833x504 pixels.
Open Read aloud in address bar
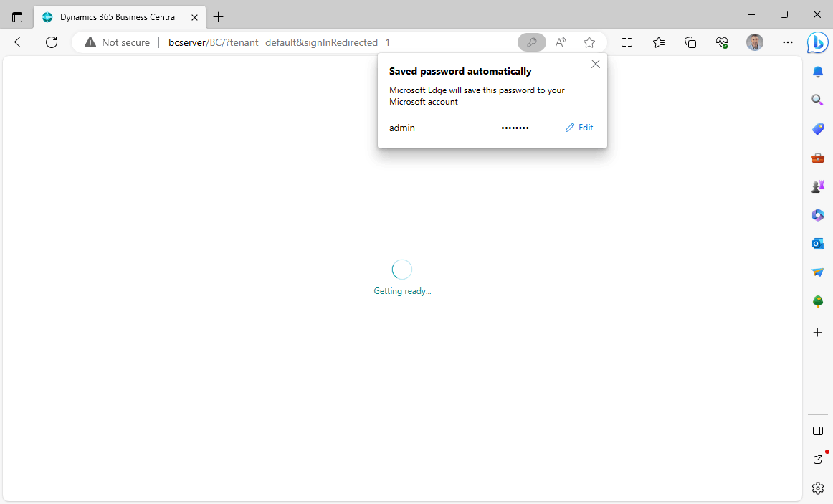(561, 42)
